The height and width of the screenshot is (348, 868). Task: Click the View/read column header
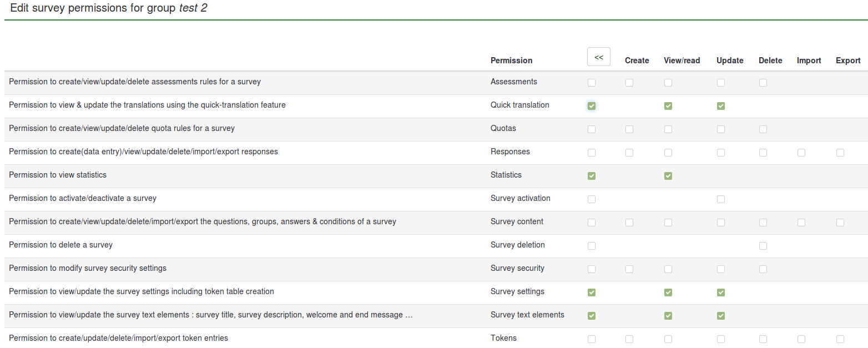[x=682, y=60]
